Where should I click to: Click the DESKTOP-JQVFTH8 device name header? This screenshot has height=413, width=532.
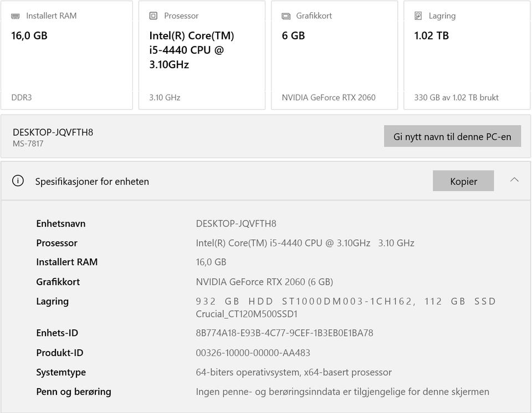pyautogui.click(x=53, y=132)
